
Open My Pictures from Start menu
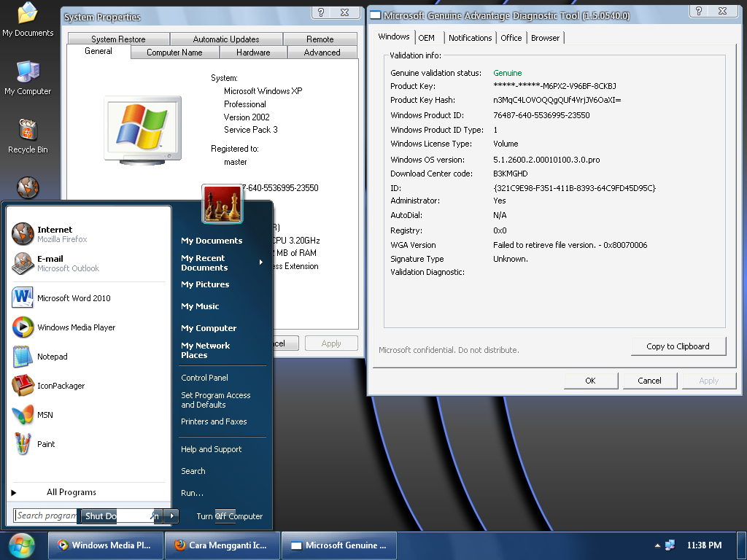tap(205, 284)
